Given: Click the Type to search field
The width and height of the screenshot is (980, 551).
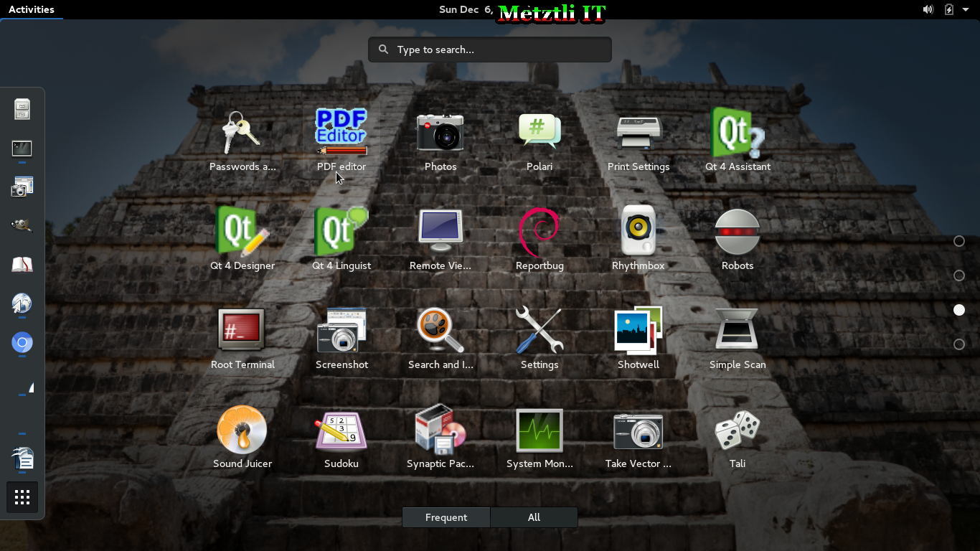Looking at the screenshot, I should coord(490,50).
